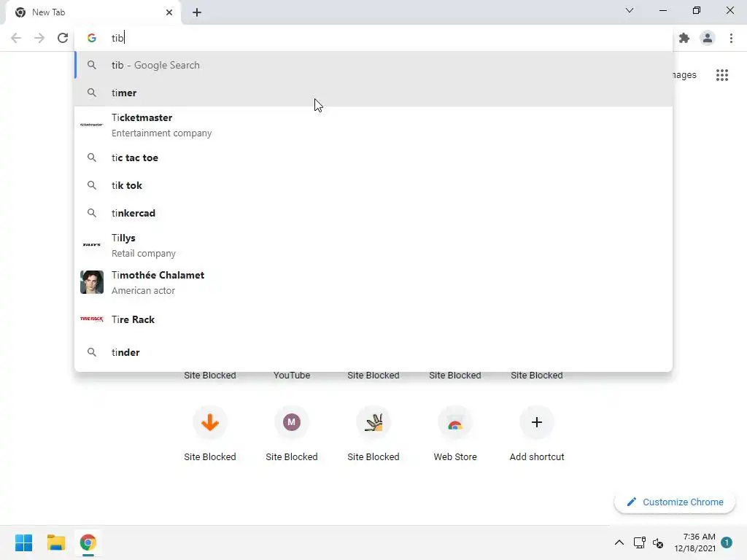Click the Chrome taskbar icon

click(88, 542)
